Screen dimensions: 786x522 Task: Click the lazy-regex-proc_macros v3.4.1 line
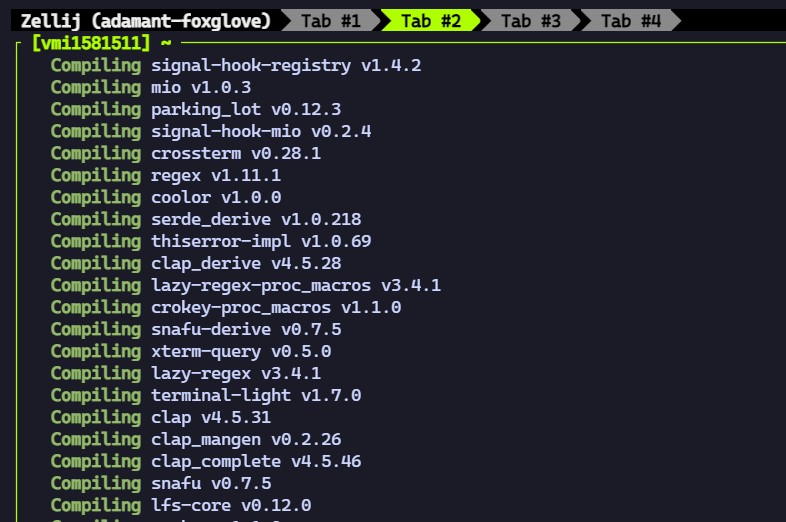coord(295,285)
